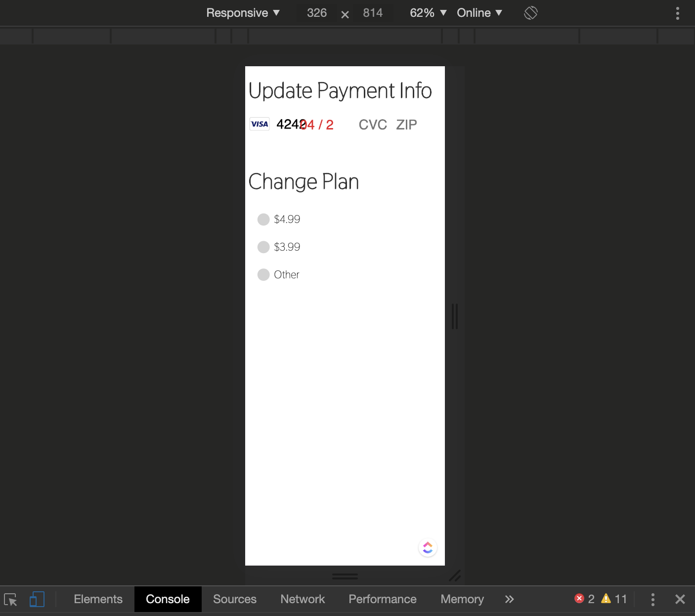Viewport: 695px width, 616px height.
Task: Click the Visa card brand icon
Action: tap(260, 124)
